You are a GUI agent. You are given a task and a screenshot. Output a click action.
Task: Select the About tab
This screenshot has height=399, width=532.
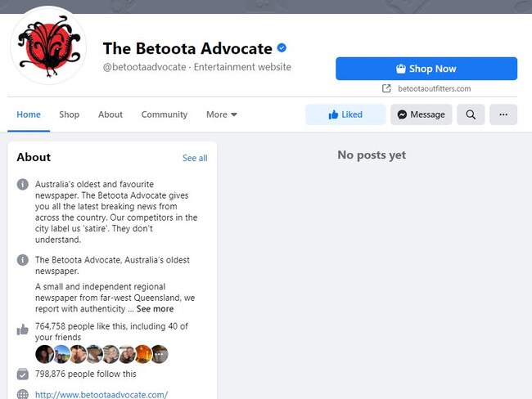tap(110, 114)
